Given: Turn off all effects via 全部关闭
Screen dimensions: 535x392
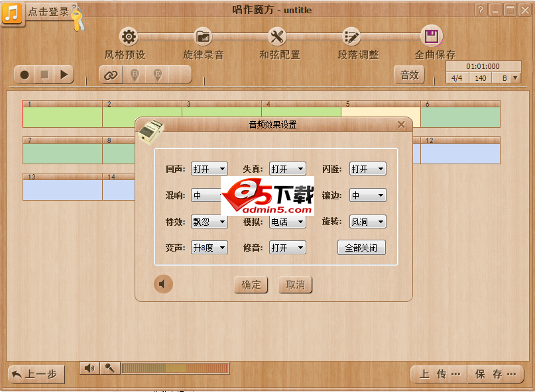Looking at the screenshot, I should tap(361, 247).
